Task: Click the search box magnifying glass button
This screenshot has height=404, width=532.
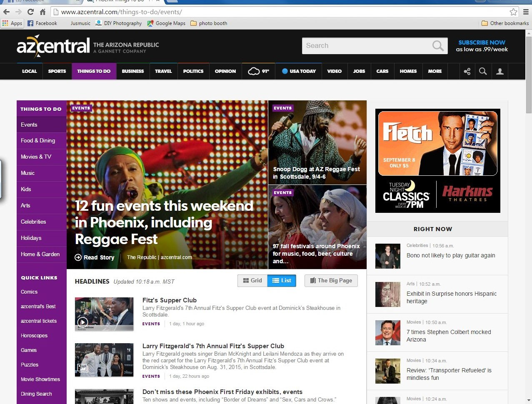Action: coord(438,46)
